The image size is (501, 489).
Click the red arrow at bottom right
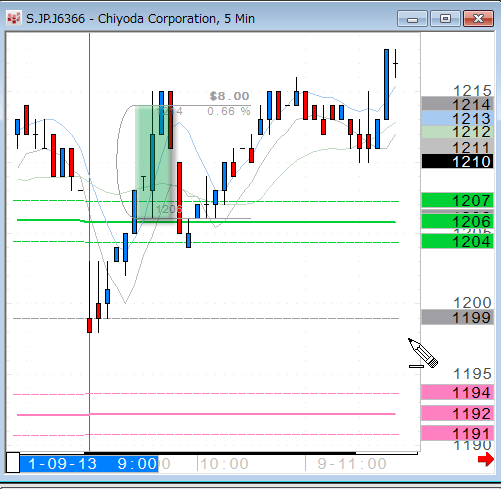486,460
